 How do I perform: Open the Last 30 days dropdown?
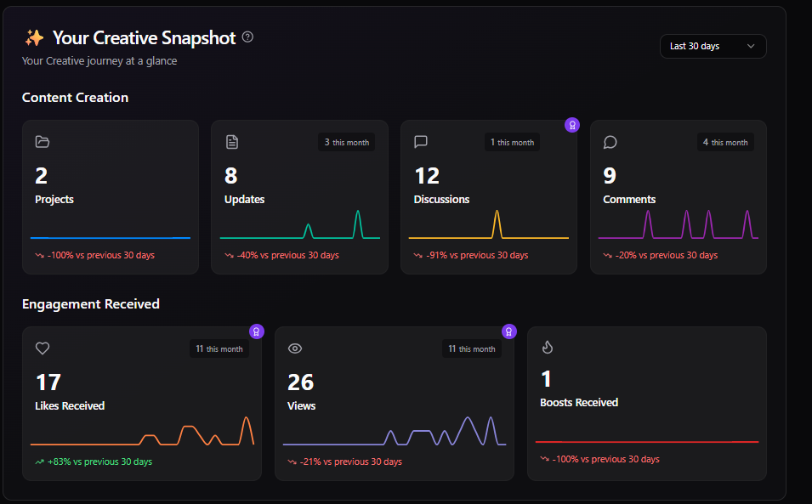713,46
